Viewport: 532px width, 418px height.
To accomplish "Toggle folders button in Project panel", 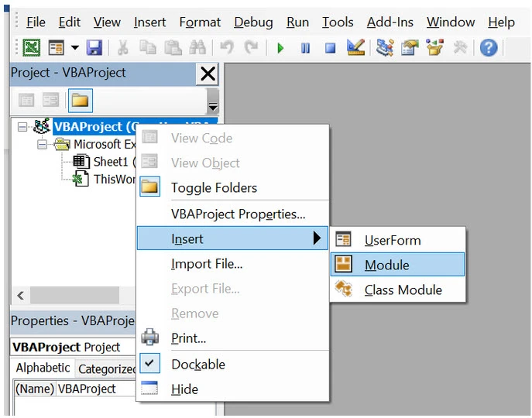I will 80,100.
